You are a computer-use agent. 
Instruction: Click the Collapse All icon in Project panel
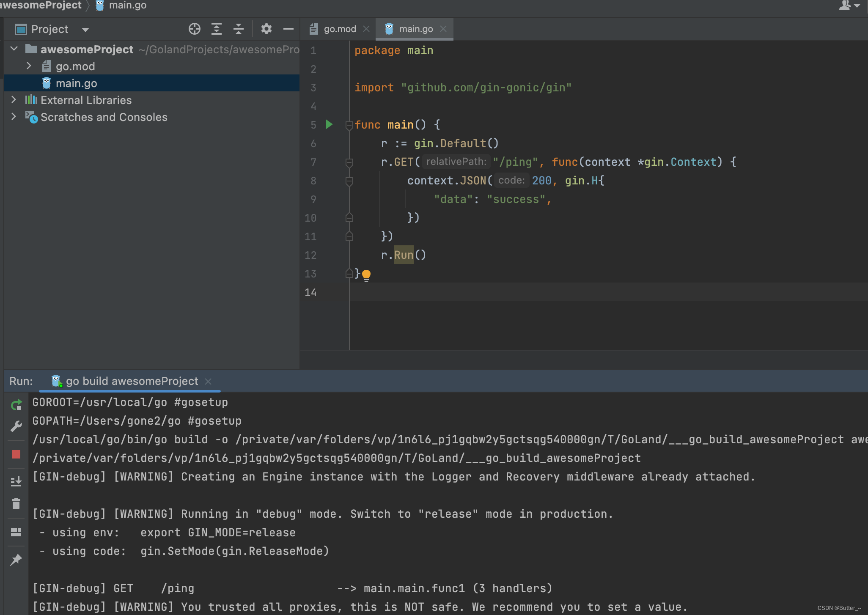click(x=239, y=29)
